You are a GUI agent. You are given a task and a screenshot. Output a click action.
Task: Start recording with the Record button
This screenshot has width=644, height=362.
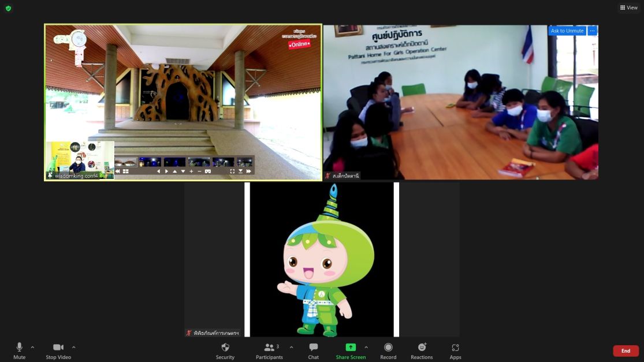[x=388, y=351]
